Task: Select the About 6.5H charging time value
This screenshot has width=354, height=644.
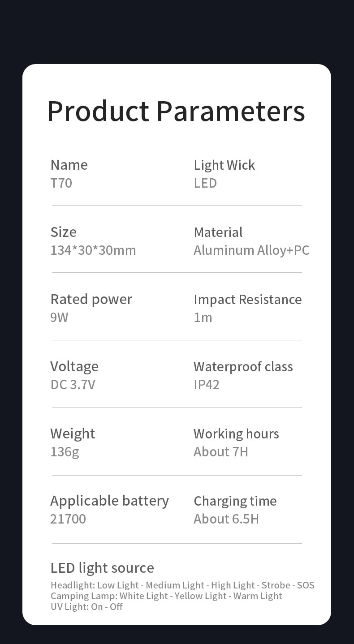Action: point(226,519)
